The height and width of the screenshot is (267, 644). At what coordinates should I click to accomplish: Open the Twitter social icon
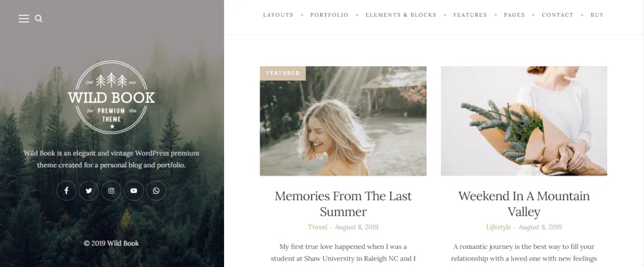point(89,190)
